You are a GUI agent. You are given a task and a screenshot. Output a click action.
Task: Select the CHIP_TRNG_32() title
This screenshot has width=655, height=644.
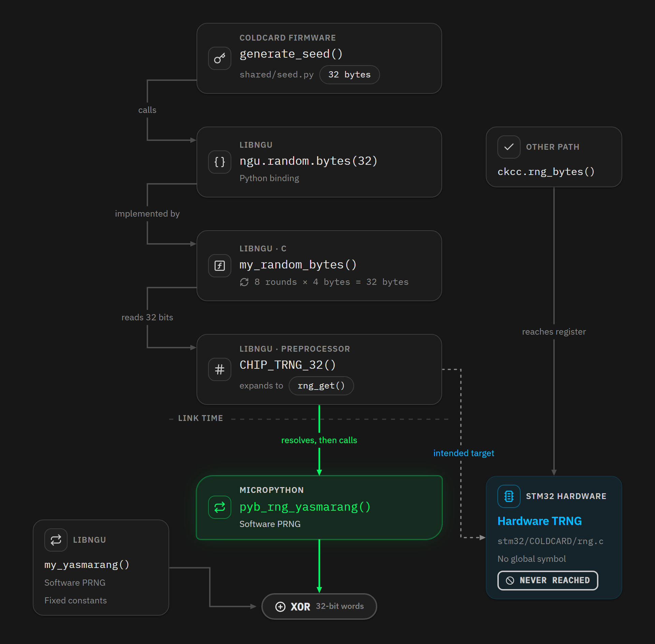[x=288, y=365]
